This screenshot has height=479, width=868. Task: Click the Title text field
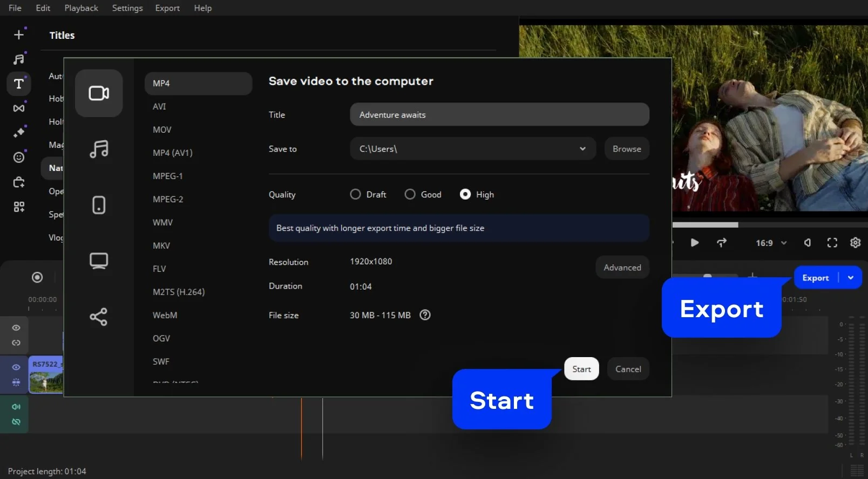click(x=499, y=115)
